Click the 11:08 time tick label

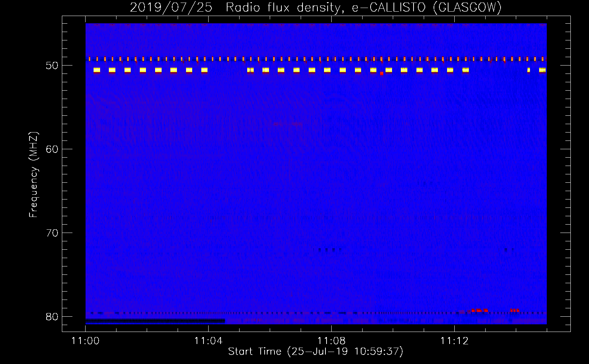331,341
